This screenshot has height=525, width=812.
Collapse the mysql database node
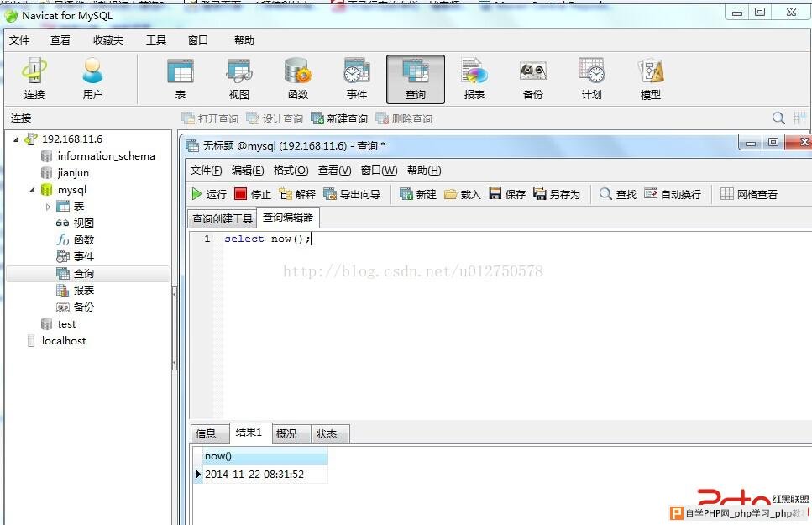32,190
